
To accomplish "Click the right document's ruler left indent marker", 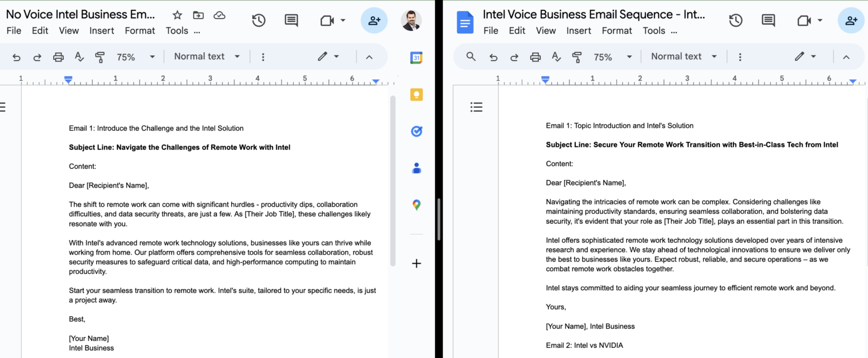I will click(545, 80).
